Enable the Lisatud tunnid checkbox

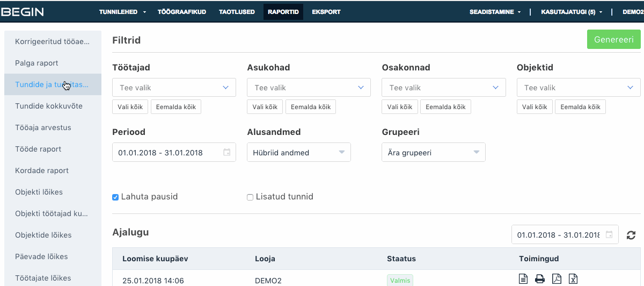[250, 197]
